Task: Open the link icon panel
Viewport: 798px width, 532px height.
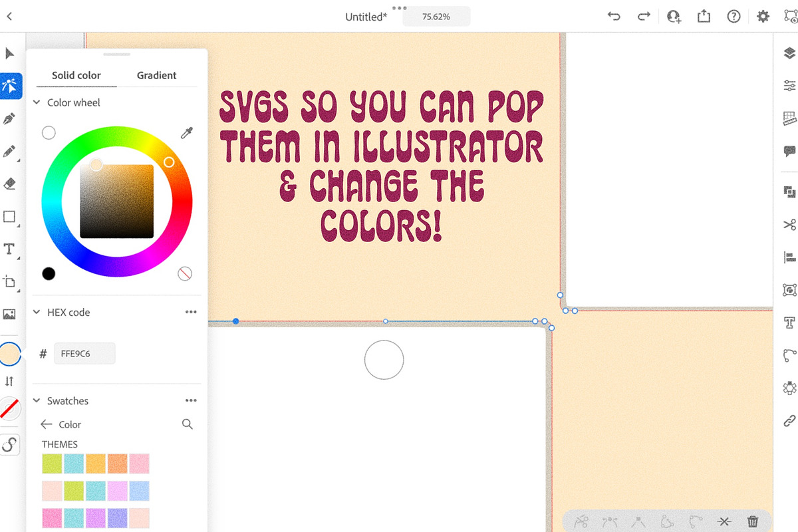Action: [789, 420]
